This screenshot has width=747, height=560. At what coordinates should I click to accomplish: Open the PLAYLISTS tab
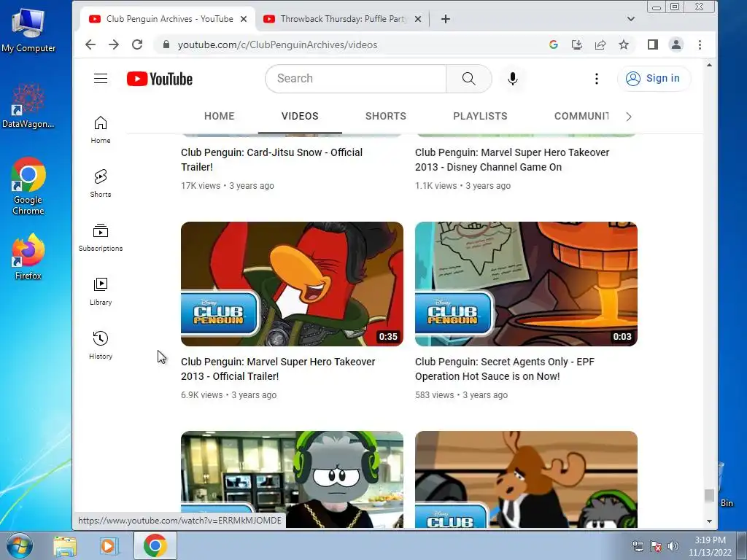(480, 116)
